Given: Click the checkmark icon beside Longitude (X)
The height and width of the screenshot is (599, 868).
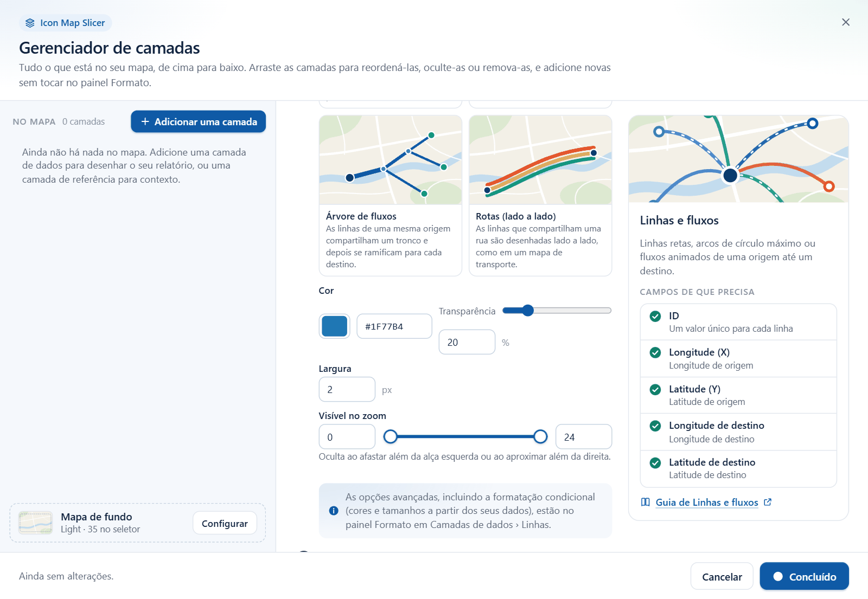Looking at the screenshot, I should click(x=655, y=352).
